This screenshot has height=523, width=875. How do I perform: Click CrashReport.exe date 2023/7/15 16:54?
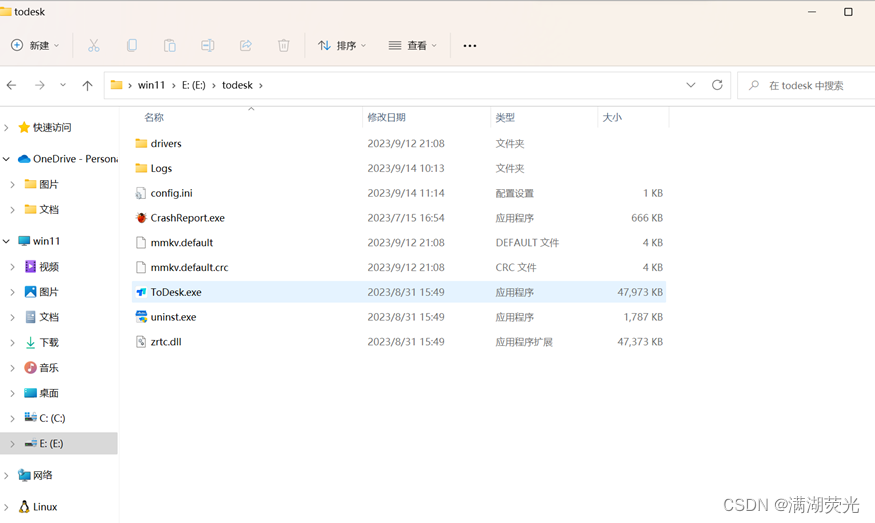point(406,218)
